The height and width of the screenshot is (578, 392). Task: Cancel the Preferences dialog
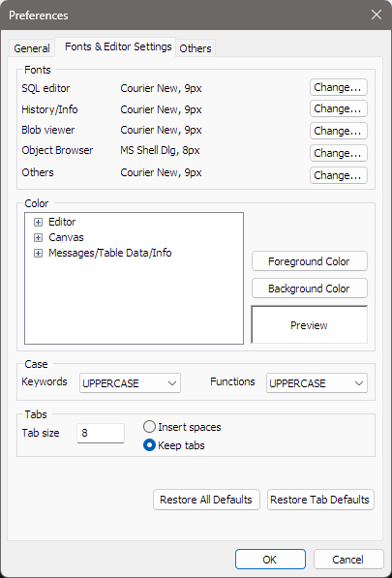348,560
